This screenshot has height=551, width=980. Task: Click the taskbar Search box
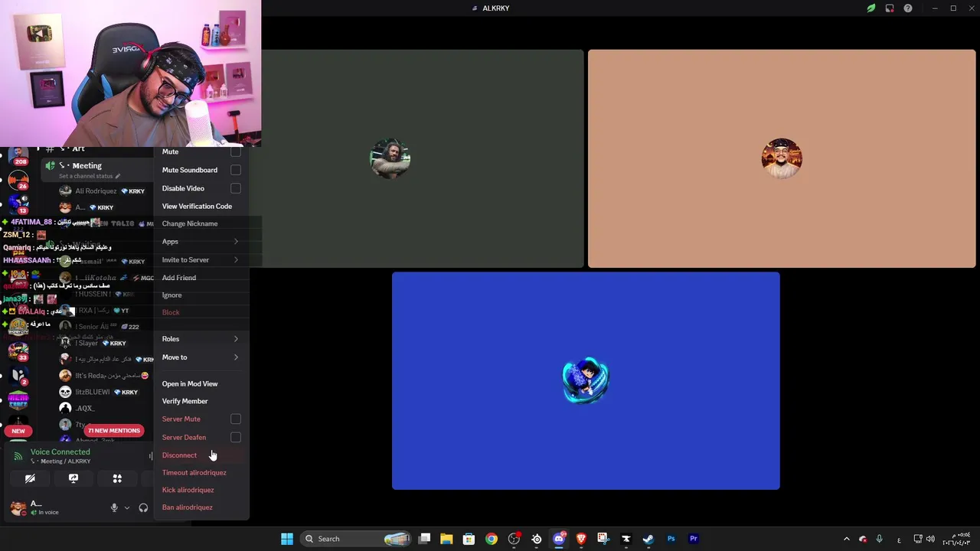[x=356, y=539]
